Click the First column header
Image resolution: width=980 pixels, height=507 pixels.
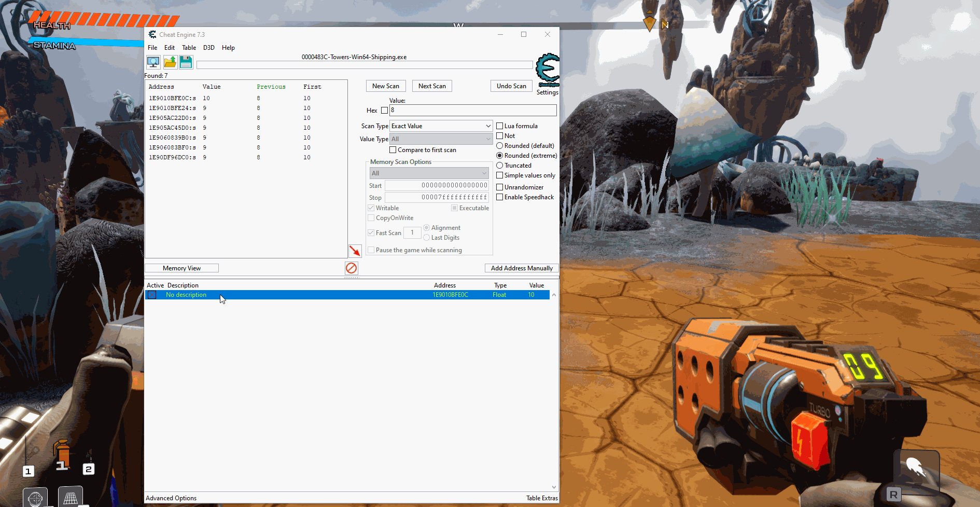pyautogui.click(x=312, y=87)
